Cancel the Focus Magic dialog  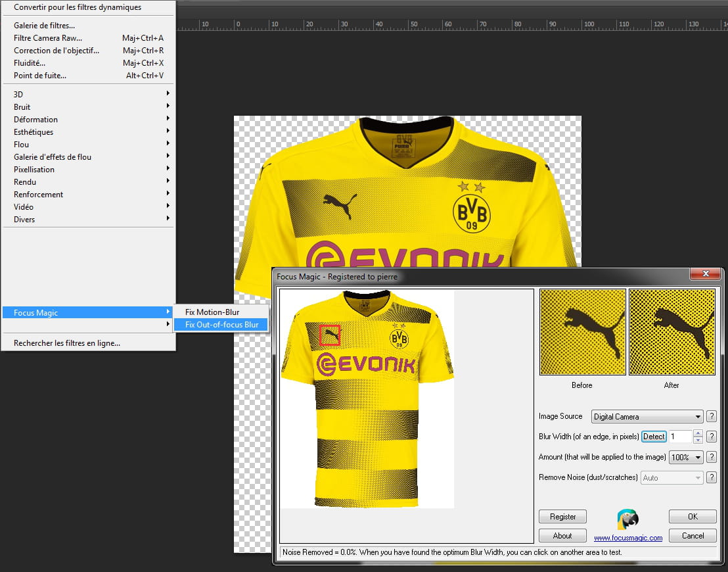pyautogui.click(x=693, y=536)
